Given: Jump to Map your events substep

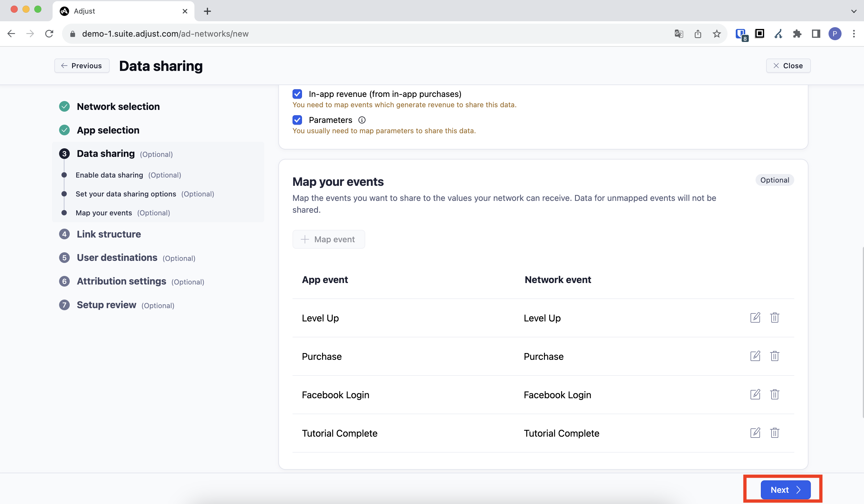Looking at the screenshot, I should pyautogui.click(x=104, y=213).
